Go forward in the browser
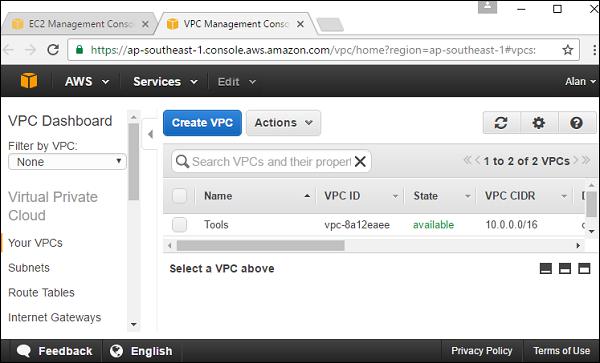 coord(31,50)
